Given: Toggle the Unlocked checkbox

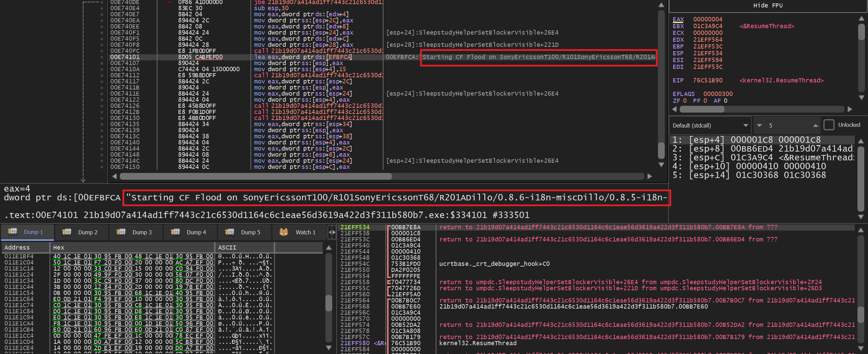Looking at the screenshot, I should point(829,125).
